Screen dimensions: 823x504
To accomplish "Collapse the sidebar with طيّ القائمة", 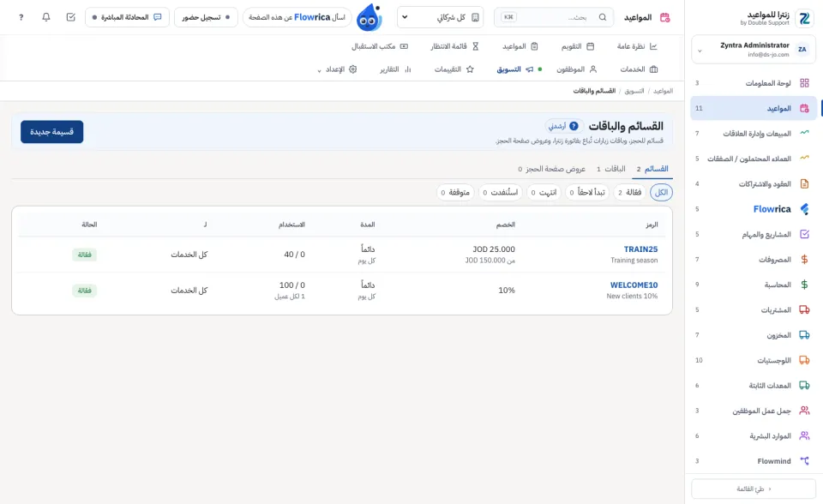I will point(754,489).
